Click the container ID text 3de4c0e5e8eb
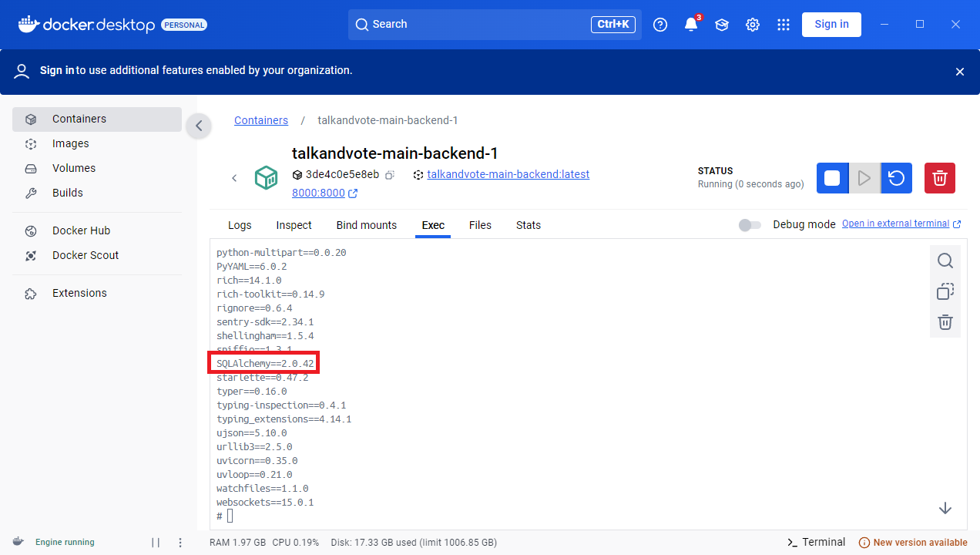 (342, 175)
